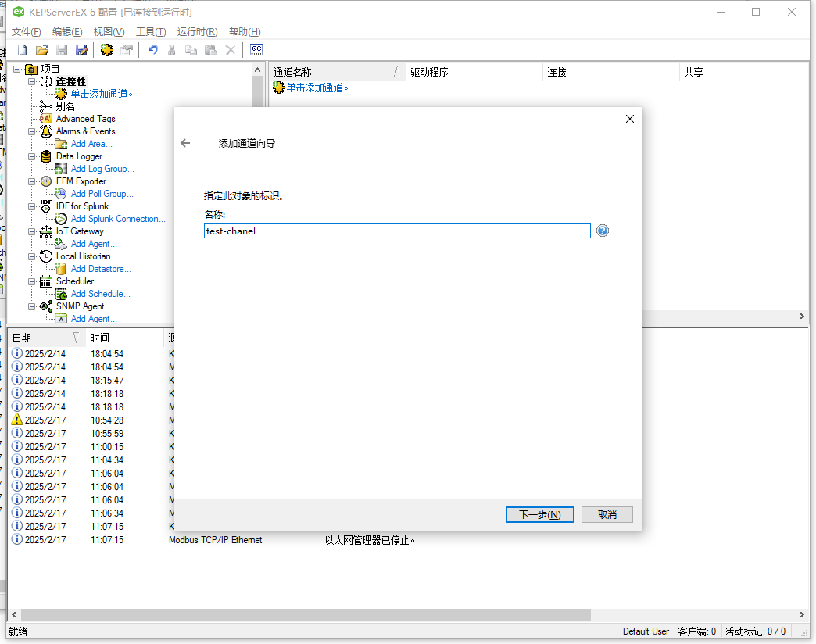Click the Add Splunk Connection link
The height and width of the screenshot is (644, 816).
[x=118, y=219]
